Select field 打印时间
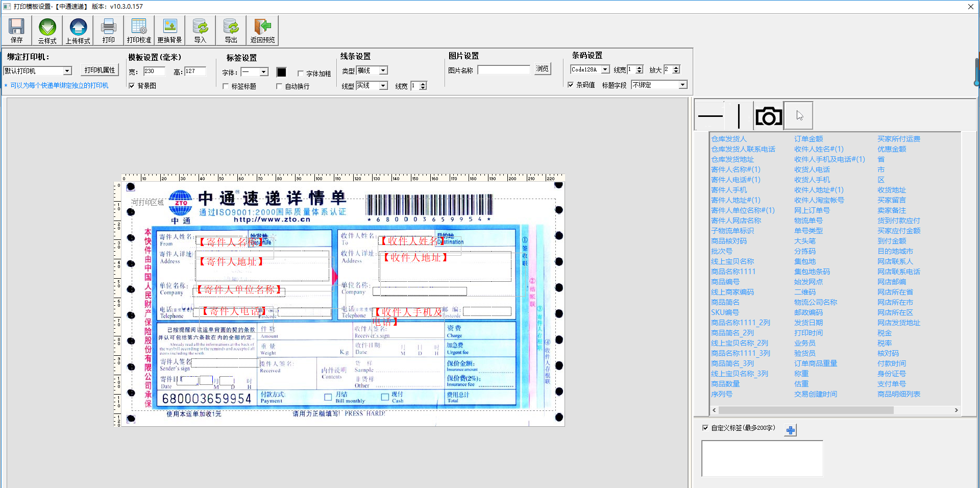This screenshot has width=980, height=488. pyautogui.click(x=808, y=333)
